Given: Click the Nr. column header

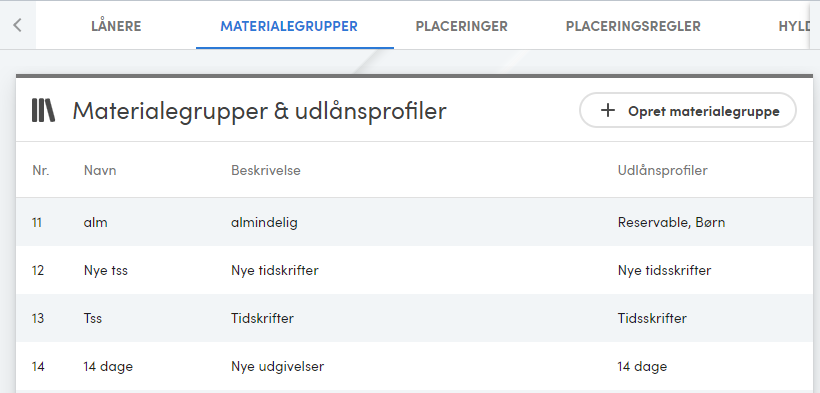Looking at the screenshot, I should (x=41, y=171).
